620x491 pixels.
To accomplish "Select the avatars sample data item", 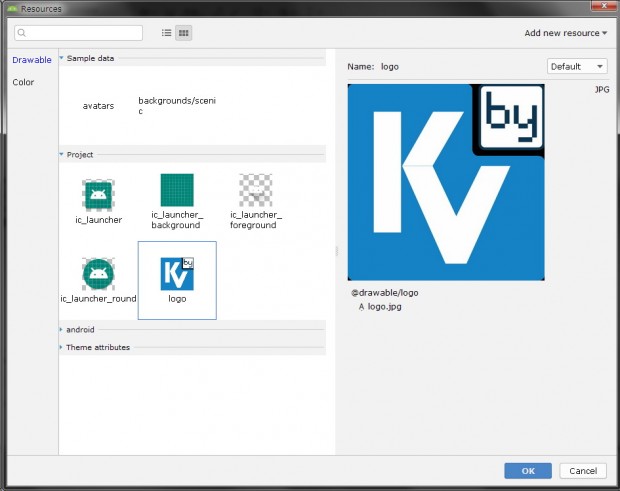I will pyautogui.click(x=99, y=106).
